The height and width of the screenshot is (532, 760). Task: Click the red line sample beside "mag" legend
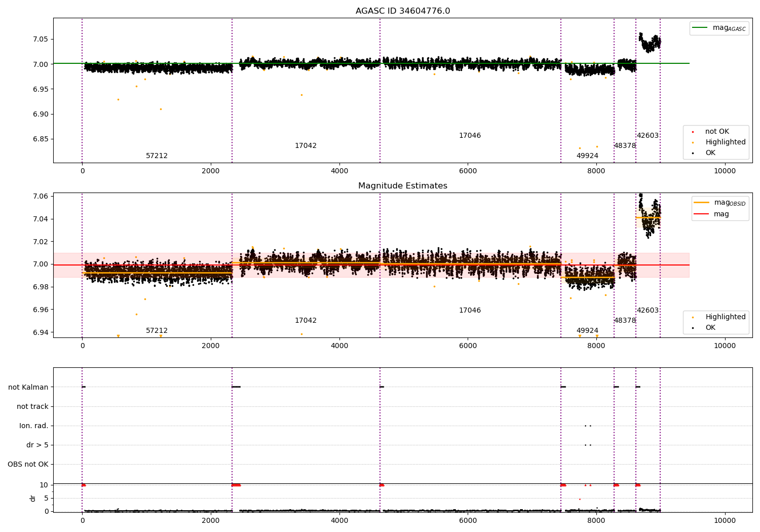702,214
